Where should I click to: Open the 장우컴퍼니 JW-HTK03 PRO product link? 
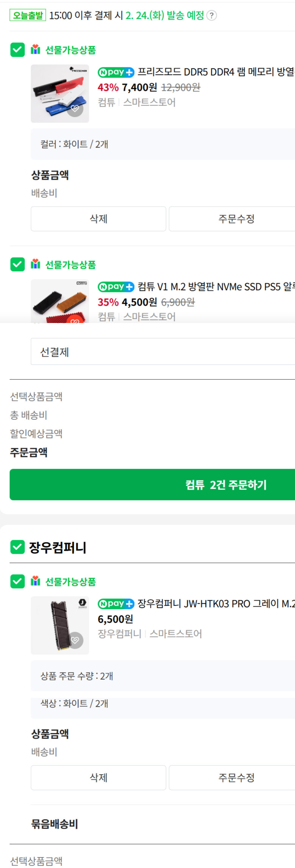(216, 604)
